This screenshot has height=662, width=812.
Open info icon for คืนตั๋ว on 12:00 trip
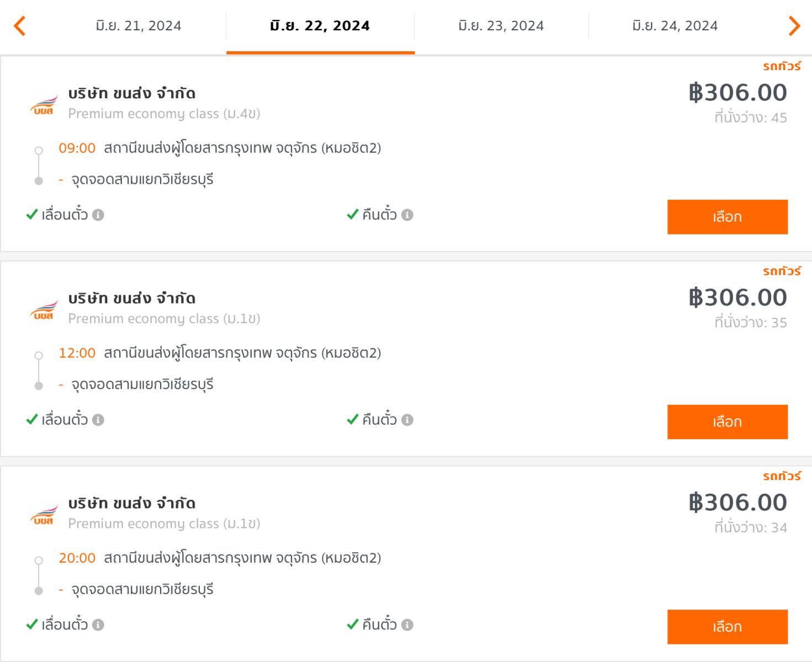pyautogui.click(x=407, y=420)
